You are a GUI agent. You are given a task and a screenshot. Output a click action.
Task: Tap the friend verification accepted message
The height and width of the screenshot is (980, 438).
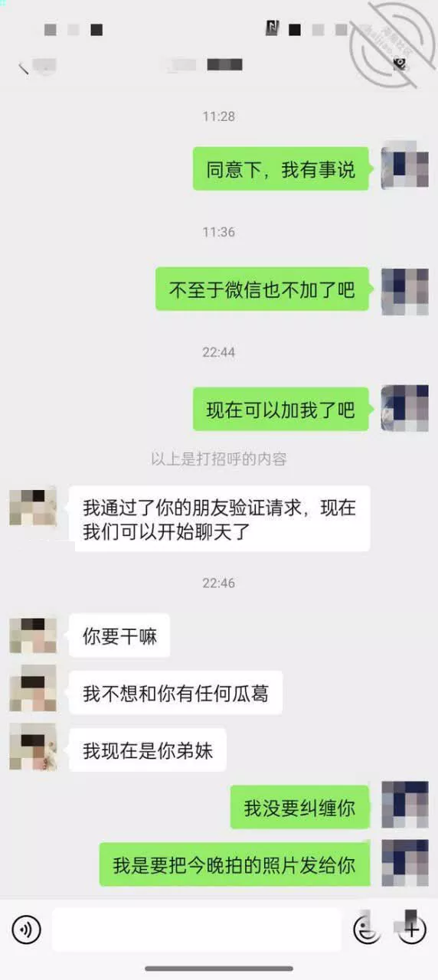pyautogui.click(x=219, y=518)
